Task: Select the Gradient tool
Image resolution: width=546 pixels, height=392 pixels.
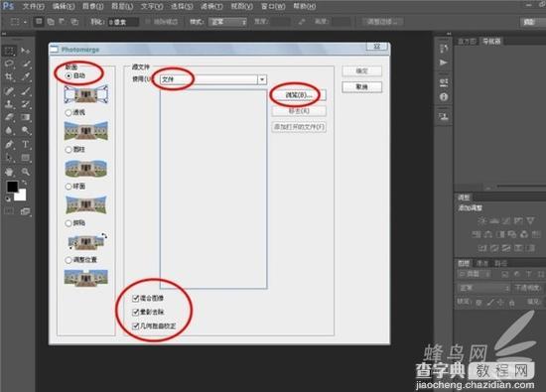Action: coord(26,117)
